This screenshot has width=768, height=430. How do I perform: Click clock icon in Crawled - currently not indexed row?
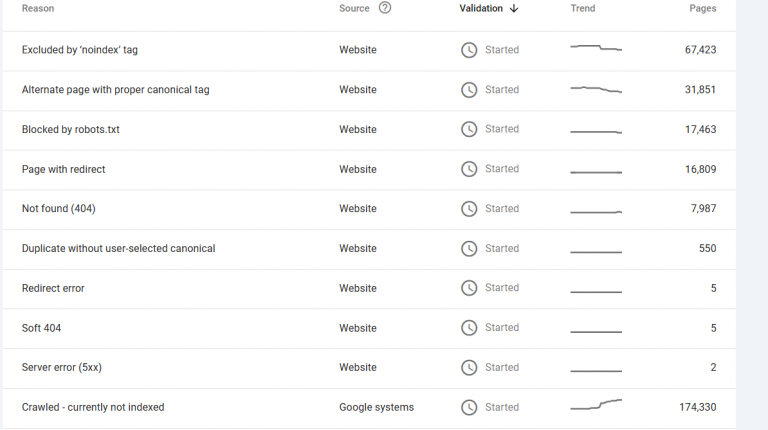pos(469,407)
